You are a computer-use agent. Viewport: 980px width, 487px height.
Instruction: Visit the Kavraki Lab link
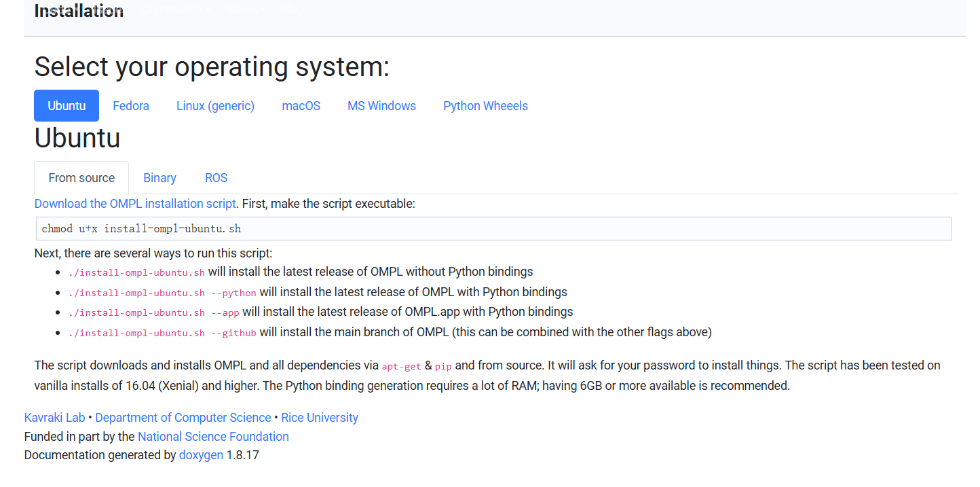coord(54,417)
